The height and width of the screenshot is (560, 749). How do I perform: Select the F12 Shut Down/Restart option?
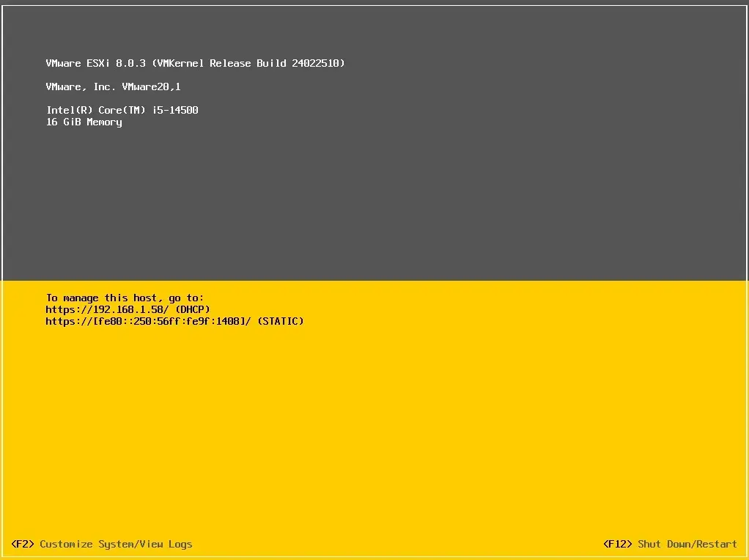(670, 544)
